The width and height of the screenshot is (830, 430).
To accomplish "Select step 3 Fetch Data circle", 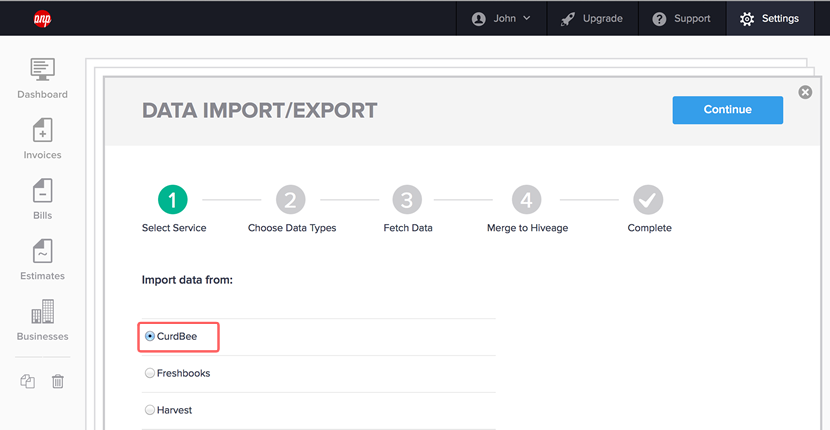I will (x=407, y=200).
